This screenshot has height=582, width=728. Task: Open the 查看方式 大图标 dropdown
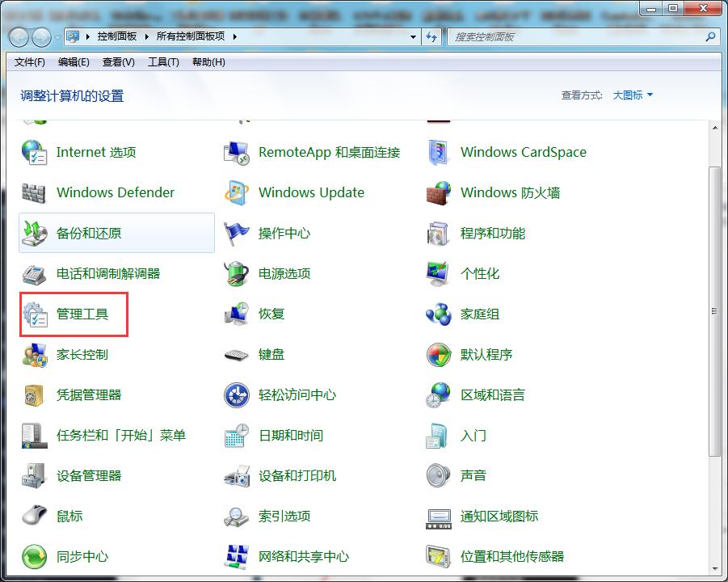click(629, 95)
